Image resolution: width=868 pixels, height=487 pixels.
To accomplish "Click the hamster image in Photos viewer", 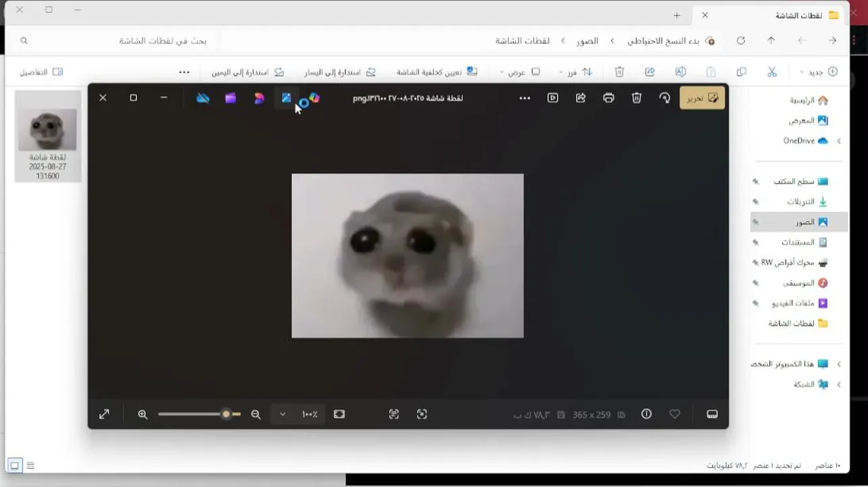I will [408, 256].
